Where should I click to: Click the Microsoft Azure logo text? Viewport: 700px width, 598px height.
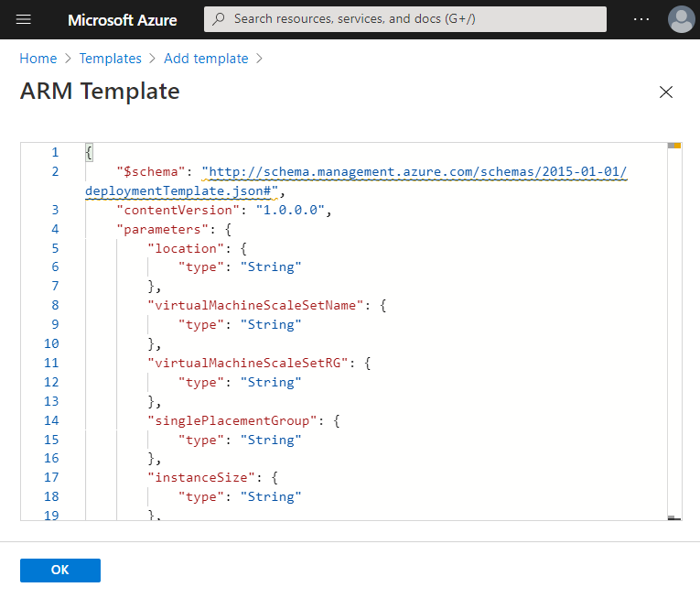(123, 19)
